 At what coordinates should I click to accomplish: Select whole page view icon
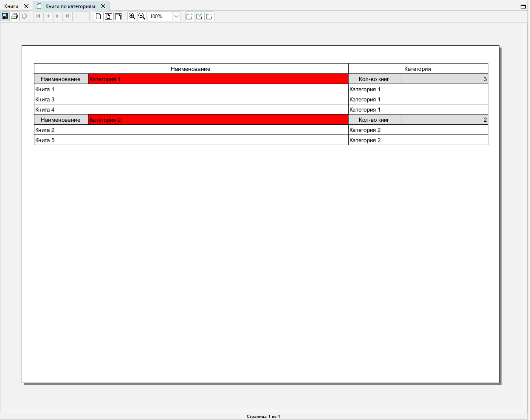coord(99,16)
